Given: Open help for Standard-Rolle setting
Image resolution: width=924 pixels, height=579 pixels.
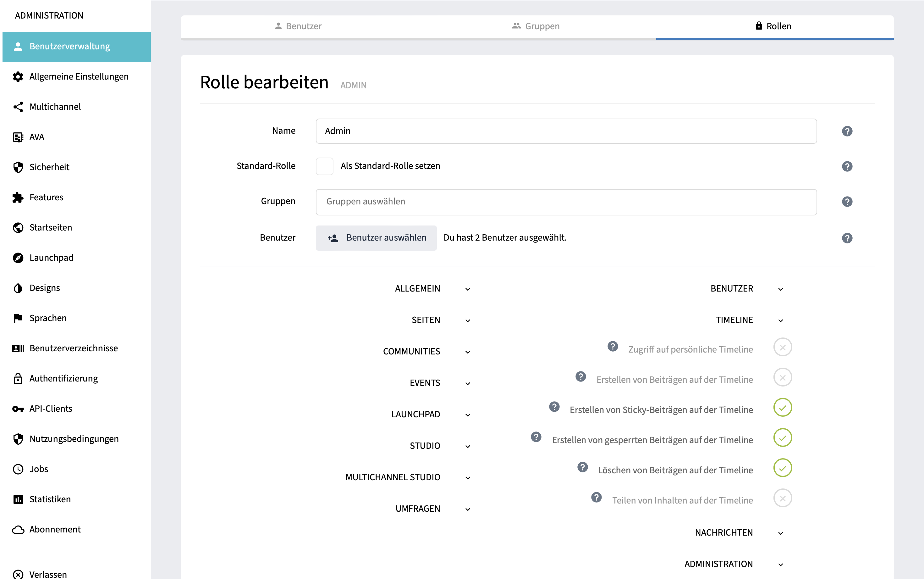Looking at the screenshot, I should click(x=847, y=167).
